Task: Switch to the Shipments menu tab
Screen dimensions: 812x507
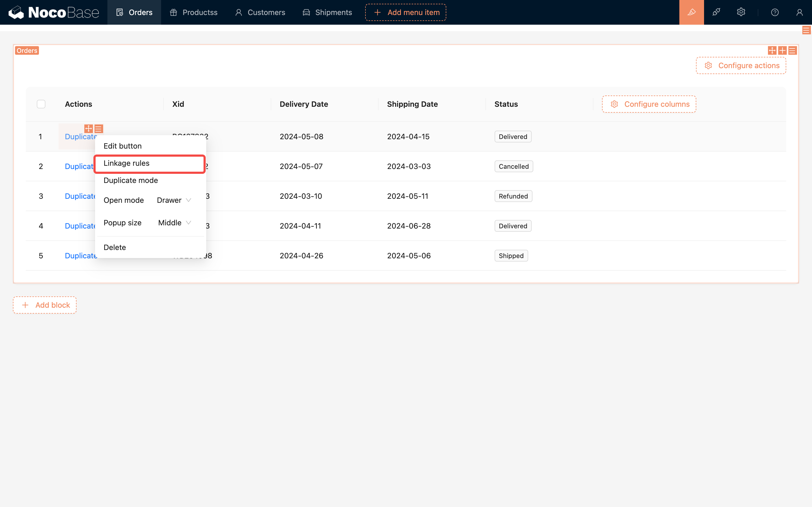Action: coord(327,12)
